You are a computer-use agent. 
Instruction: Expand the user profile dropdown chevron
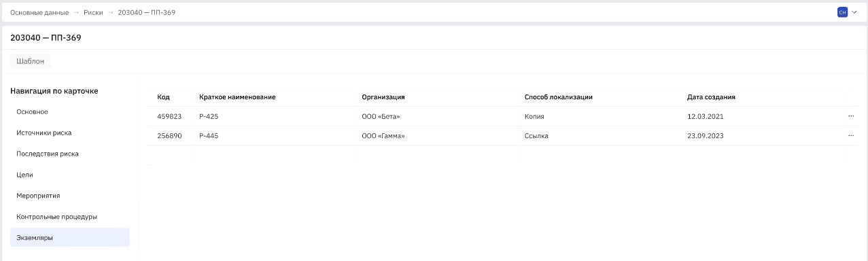coord(854,12)
